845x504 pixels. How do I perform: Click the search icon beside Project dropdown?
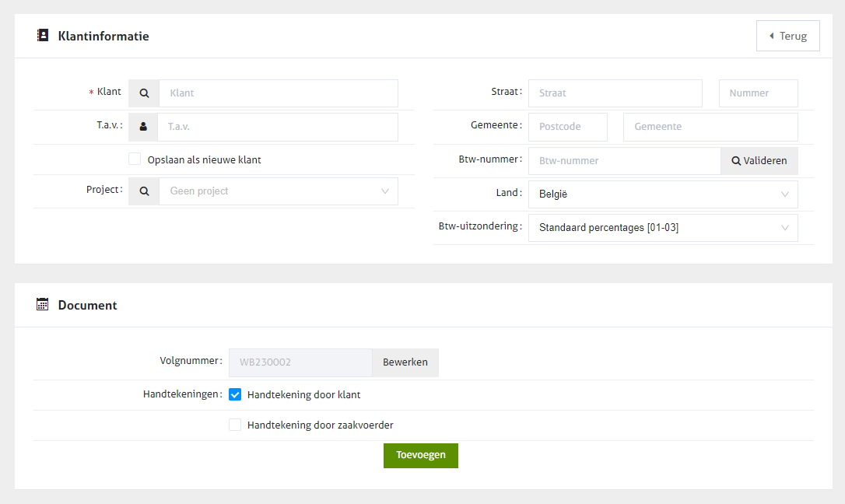[x=144, y=191]
